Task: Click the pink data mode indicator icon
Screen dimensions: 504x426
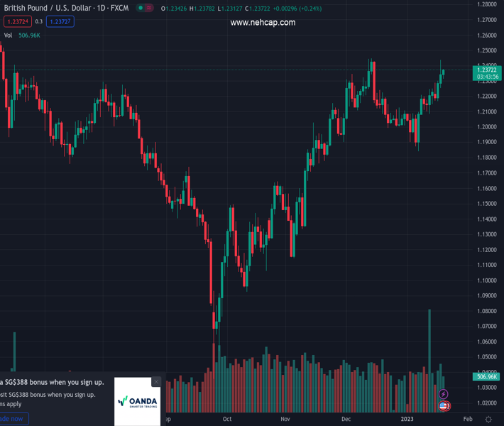Action: pos(150,9)
